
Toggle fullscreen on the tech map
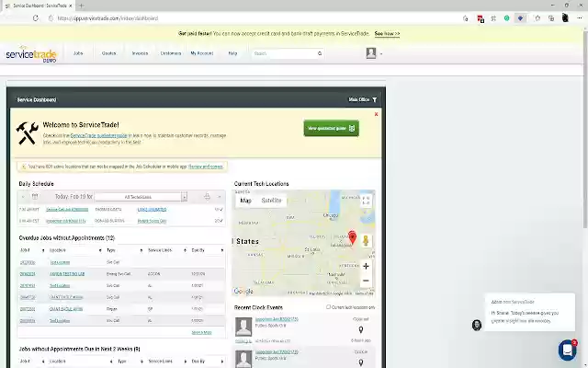pos(366,201)
